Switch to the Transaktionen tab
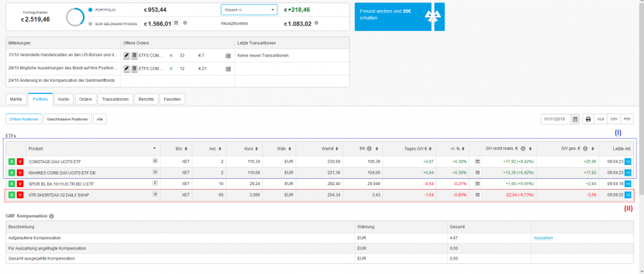Screen dimensions: 644x274 (115, 99)
